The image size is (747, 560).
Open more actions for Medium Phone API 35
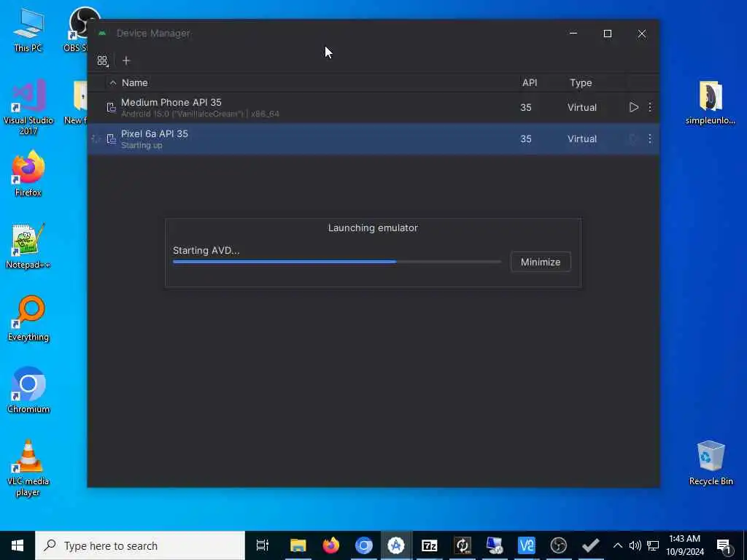[x=650, y=107]
